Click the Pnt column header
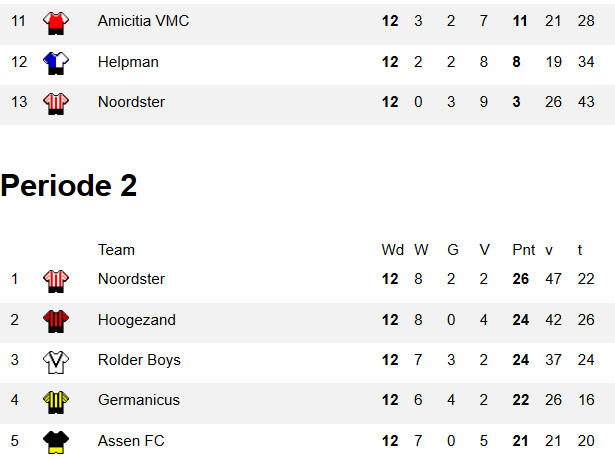Screen dimensions: 615x460 pyautogui.click(x=524, y=250)
